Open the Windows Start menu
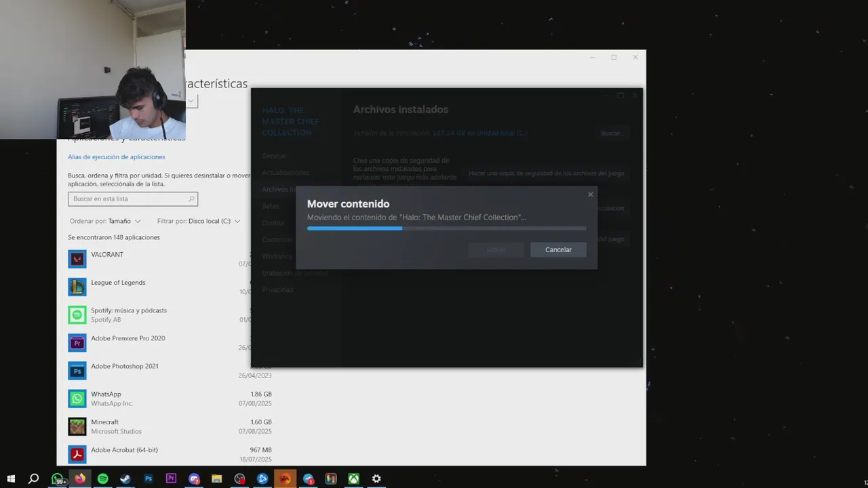Screen dimensions: 868x488 point(11,479)
